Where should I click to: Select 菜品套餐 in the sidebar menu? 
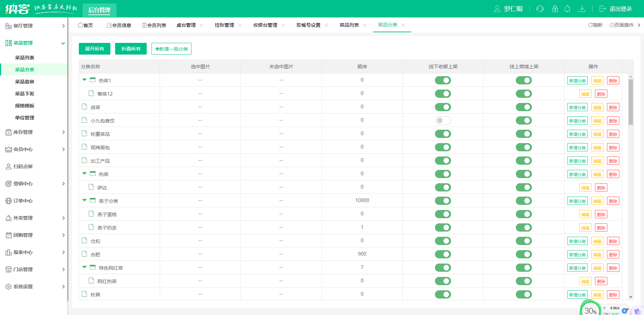click(25, 82)
